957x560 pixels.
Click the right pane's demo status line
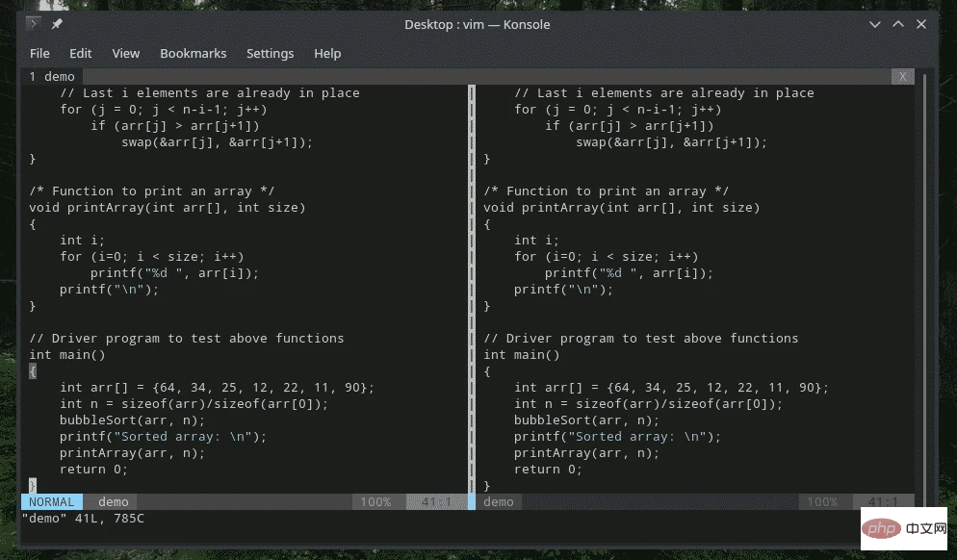click(499, 501)
